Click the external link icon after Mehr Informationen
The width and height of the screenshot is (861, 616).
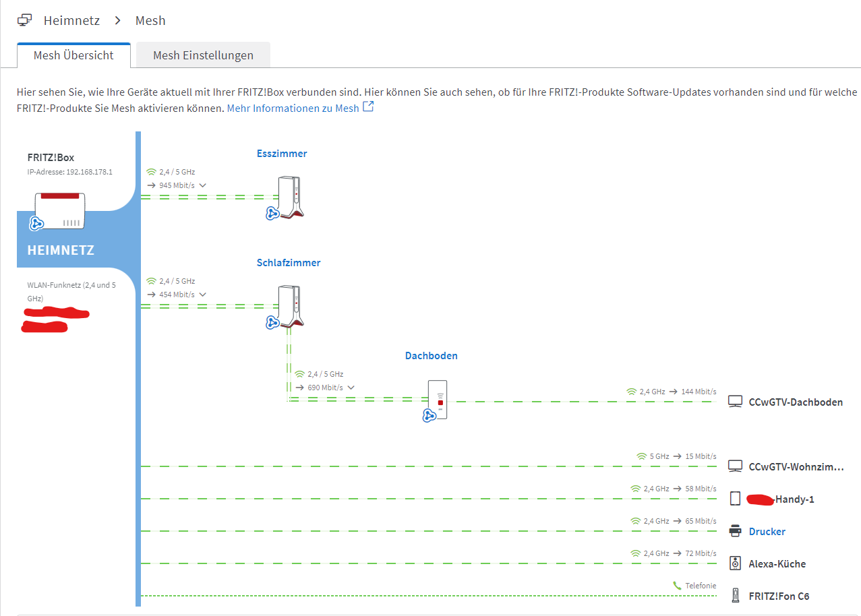[368, 107]
